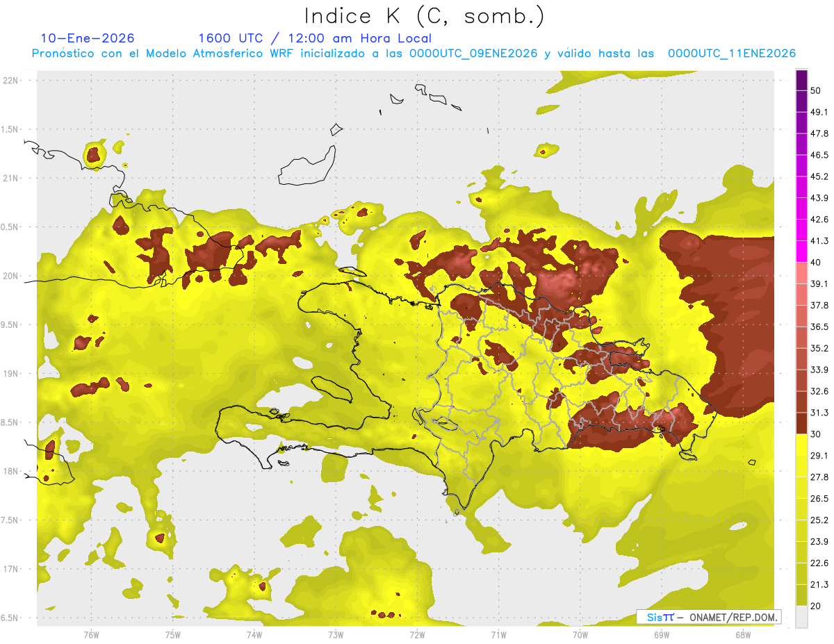This screenshot has width=834, height=644.
Task: Click the "33.9" color scale label
Action: coord(819,370)
